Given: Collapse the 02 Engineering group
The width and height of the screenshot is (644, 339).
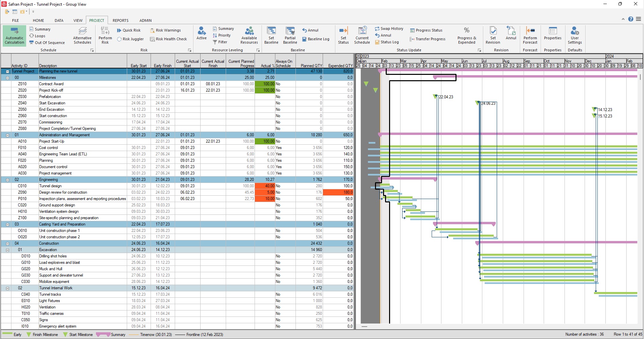Looking at the screenshot, I should [7, 180].
